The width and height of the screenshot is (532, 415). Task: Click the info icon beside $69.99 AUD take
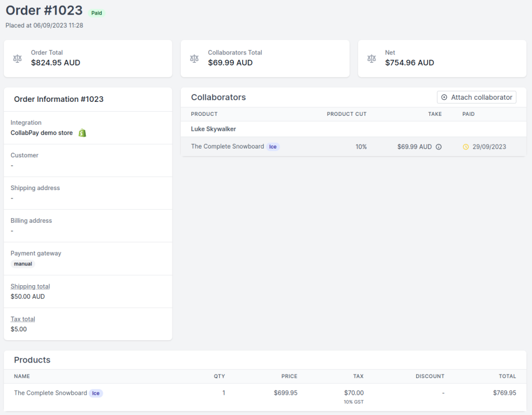pos(438,147)
